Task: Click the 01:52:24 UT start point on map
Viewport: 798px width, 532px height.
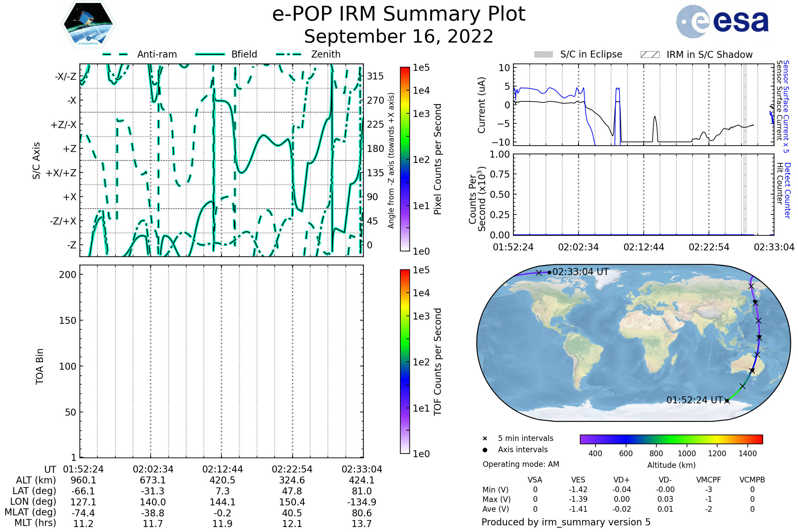Action: 727,401
